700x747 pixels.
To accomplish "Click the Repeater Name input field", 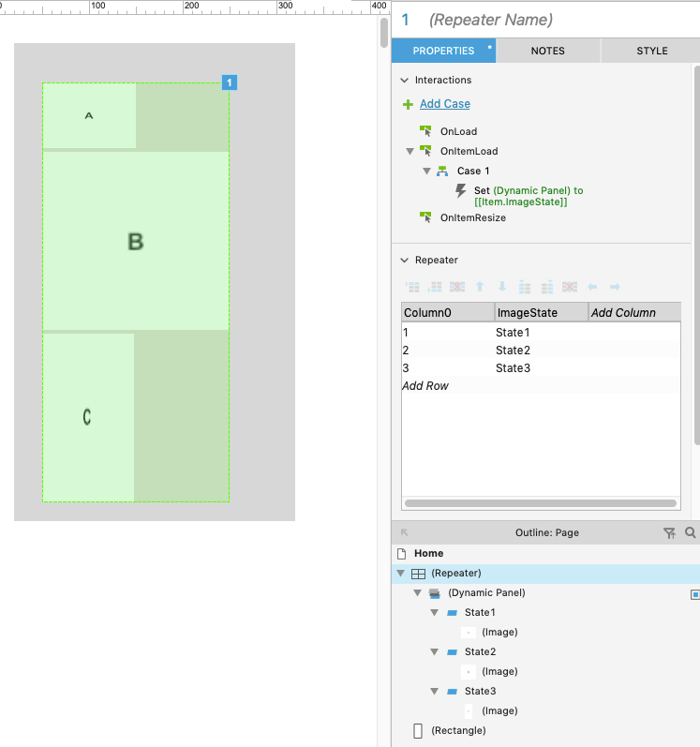I will click(x=553, y=20).
